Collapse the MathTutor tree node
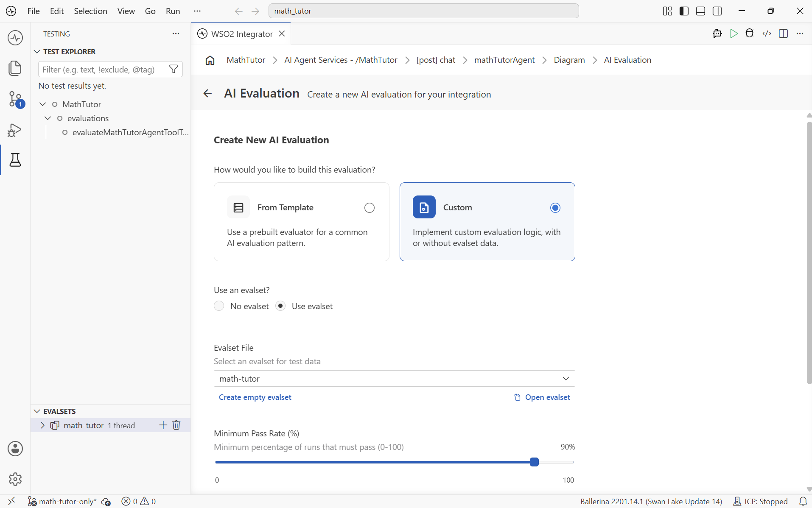812x508 pixels. tap(43, 104)
